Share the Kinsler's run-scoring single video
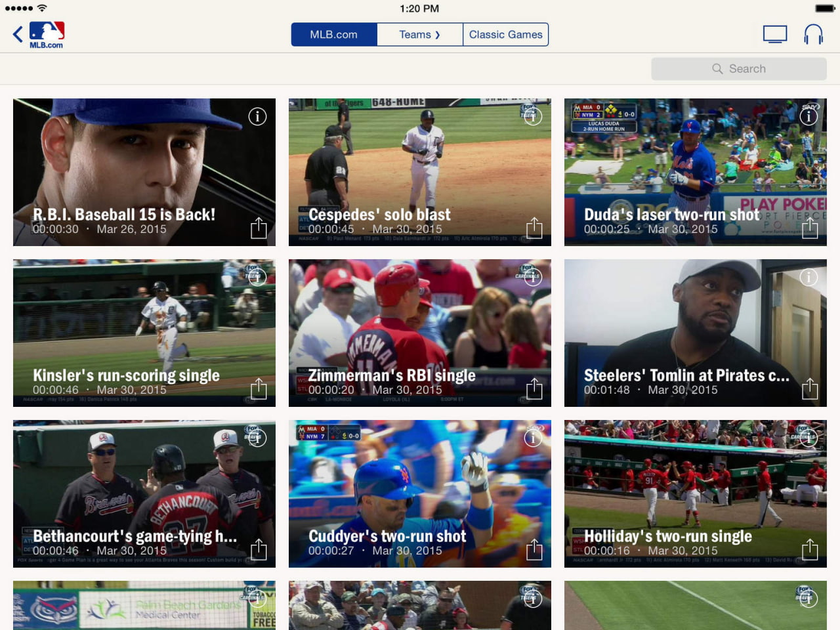 pyautogui.click(x=258, y=389)
